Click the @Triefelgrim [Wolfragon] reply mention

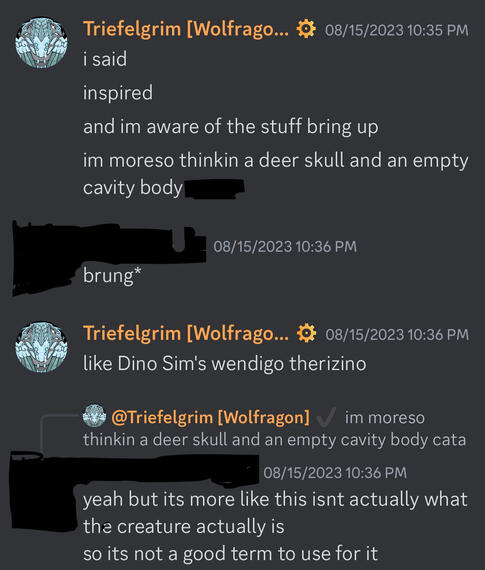click(x=211, y=417)
